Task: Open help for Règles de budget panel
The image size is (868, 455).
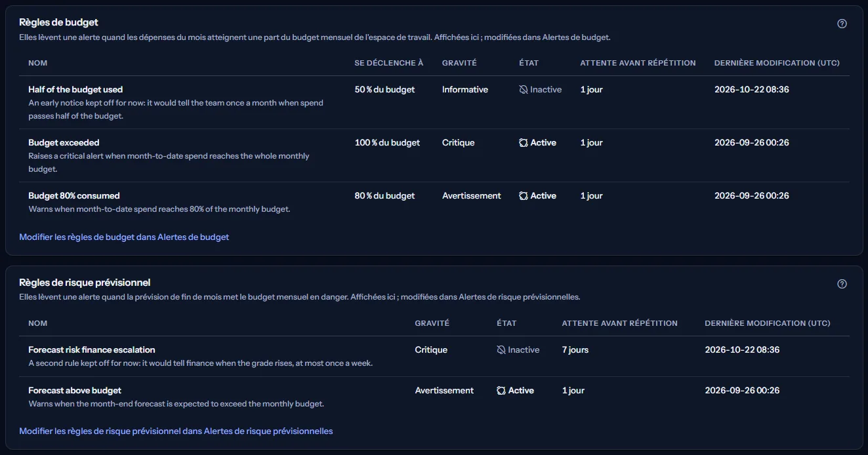Action: [x=842, y=24]
